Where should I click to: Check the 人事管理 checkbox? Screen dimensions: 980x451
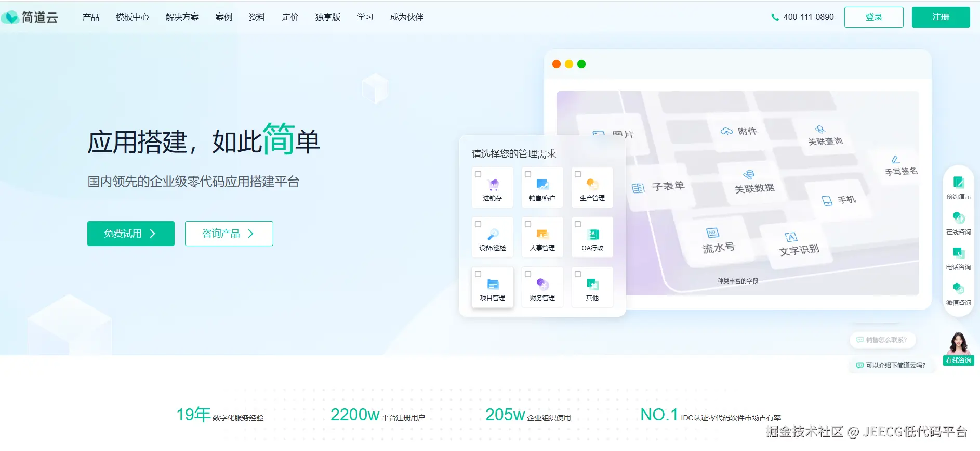[528, 224]
